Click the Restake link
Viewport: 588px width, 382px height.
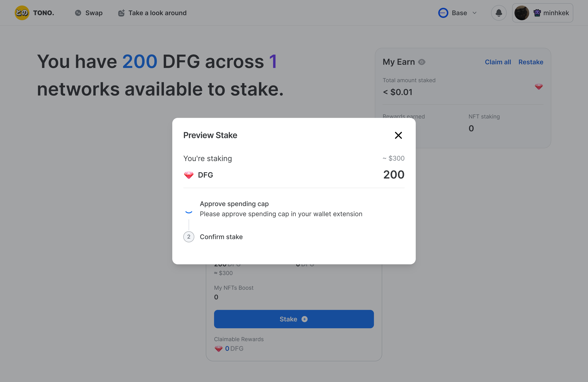point(531,62)
